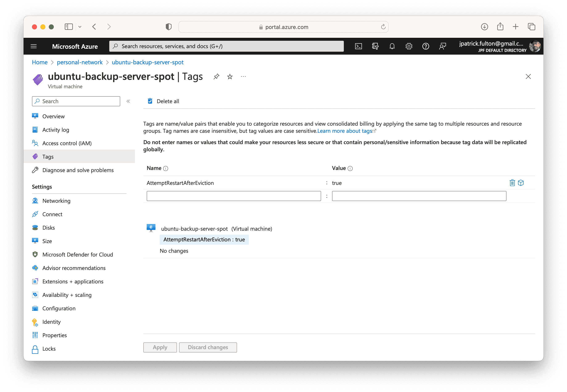This screenshot has width=567, height=392.
Task: Go to Home in the breadcrumb
Action: tap(40, 62)
